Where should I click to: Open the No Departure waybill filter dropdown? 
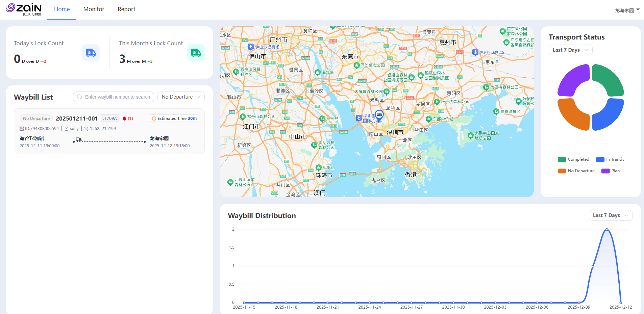(x=181, y=97)
